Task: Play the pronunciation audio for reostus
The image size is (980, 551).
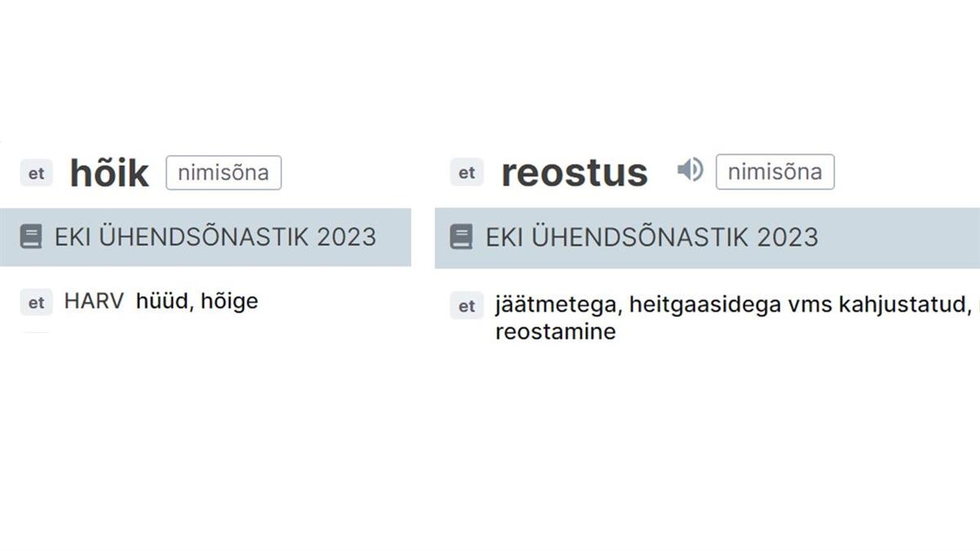Action: click(x=689, y=170)
